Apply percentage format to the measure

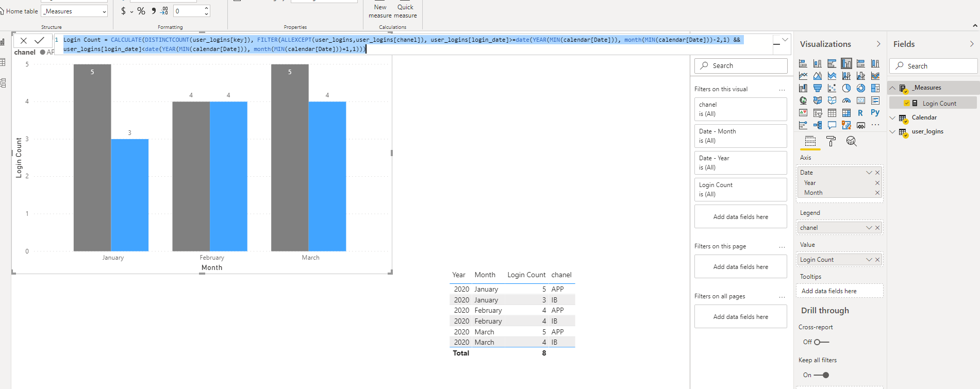[141, 11]
